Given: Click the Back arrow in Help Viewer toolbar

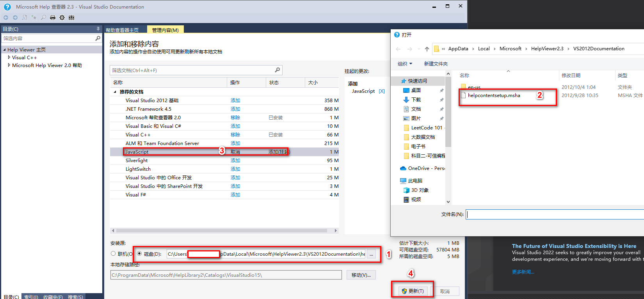Looking at the screenshot, I should coord(6,18).
